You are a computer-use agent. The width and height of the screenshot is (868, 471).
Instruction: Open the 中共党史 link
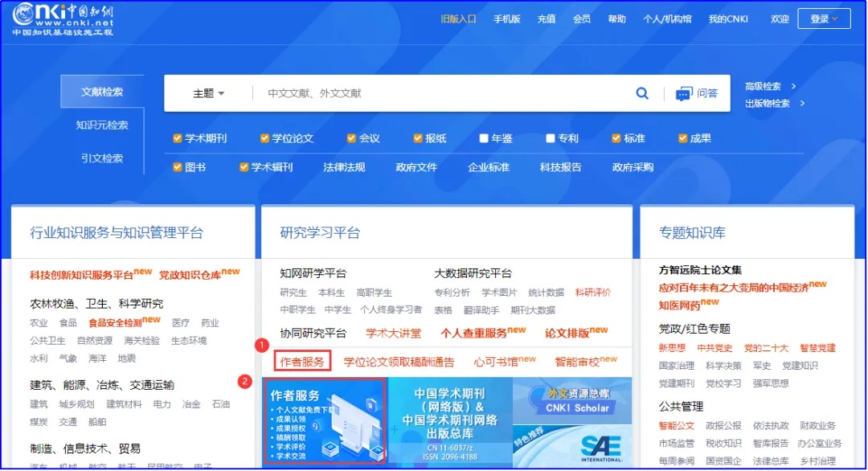714,348
